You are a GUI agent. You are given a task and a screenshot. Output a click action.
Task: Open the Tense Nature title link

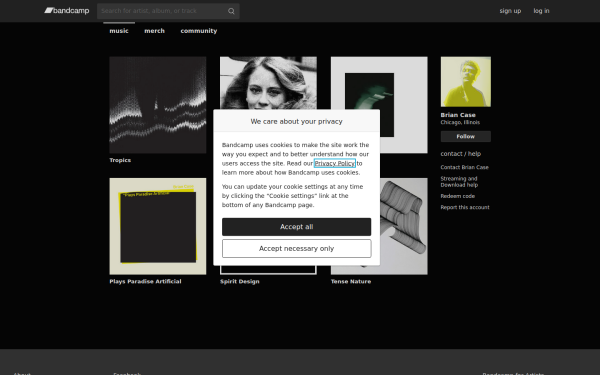click(x=351, y=281)
